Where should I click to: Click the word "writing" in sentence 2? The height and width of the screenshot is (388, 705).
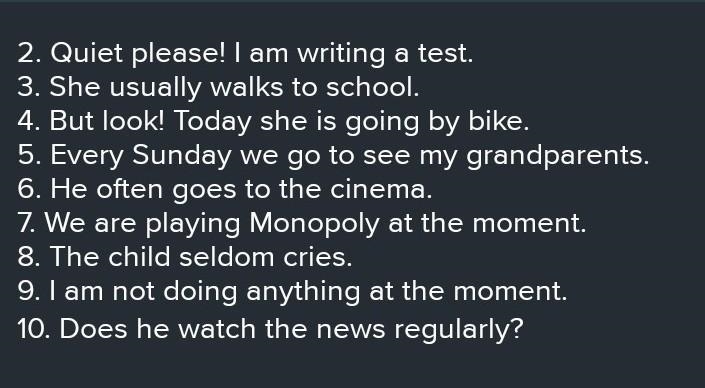pos(341,54)
